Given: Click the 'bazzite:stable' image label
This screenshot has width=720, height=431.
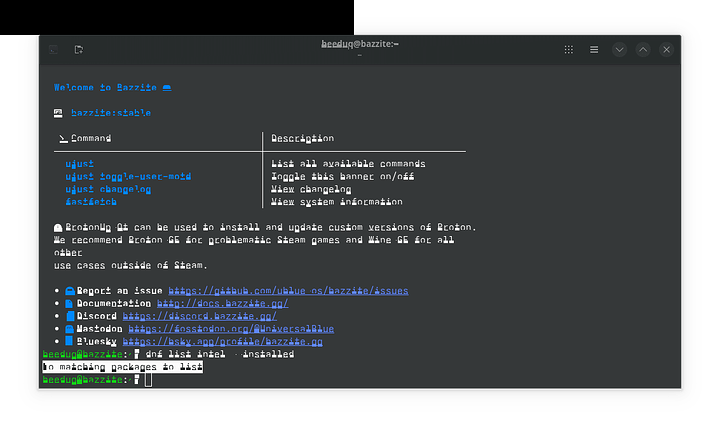Looking at the screenshot, I should (111, 113).
